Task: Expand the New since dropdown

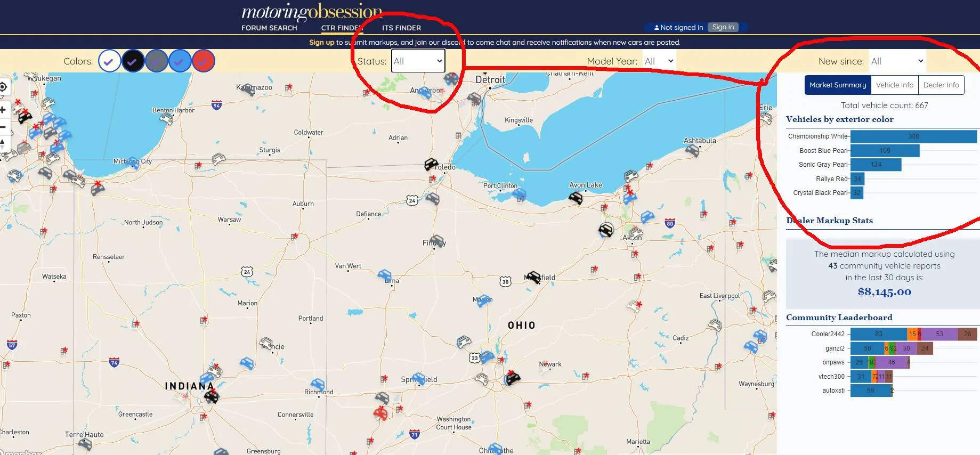Action: click(x=897, y=61)
